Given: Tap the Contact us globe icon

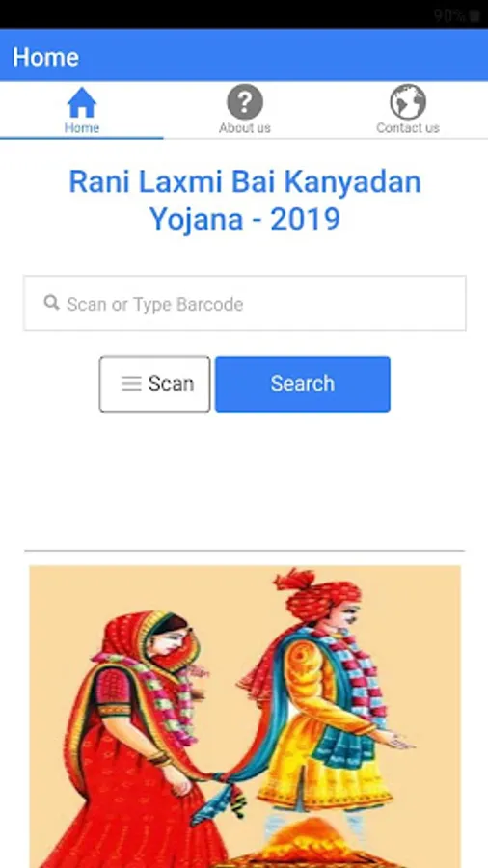Looking at the screenshot, I should [408, 102].
